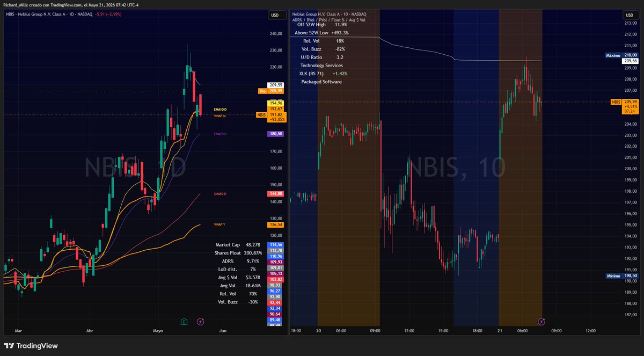644x356 pixels.
Task: Open the USD currency selector on the daily chart
Action: pyautogui.click(x=276, y=16)
